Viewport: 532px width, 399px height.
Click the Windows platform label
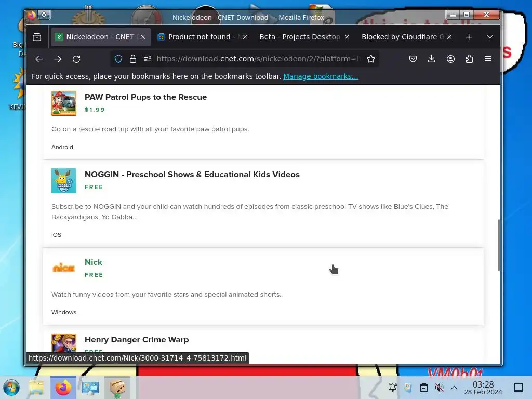click(64, 312)
